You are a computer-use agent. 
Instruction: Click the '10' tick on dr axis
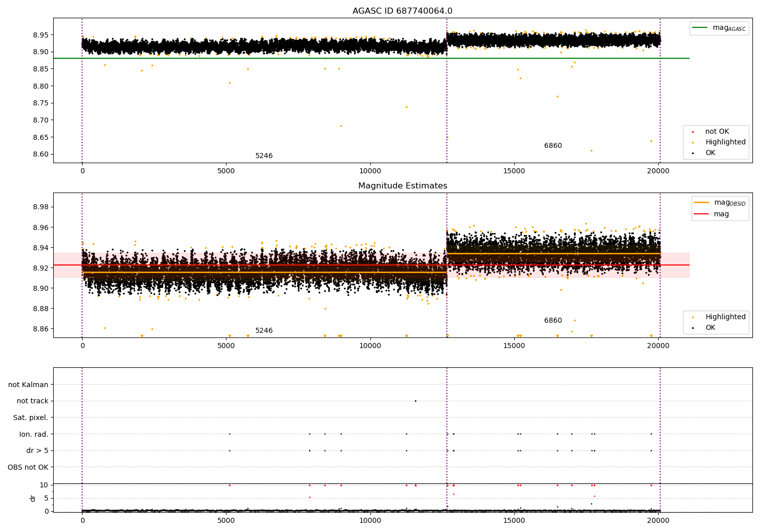[x=44, y=485]
